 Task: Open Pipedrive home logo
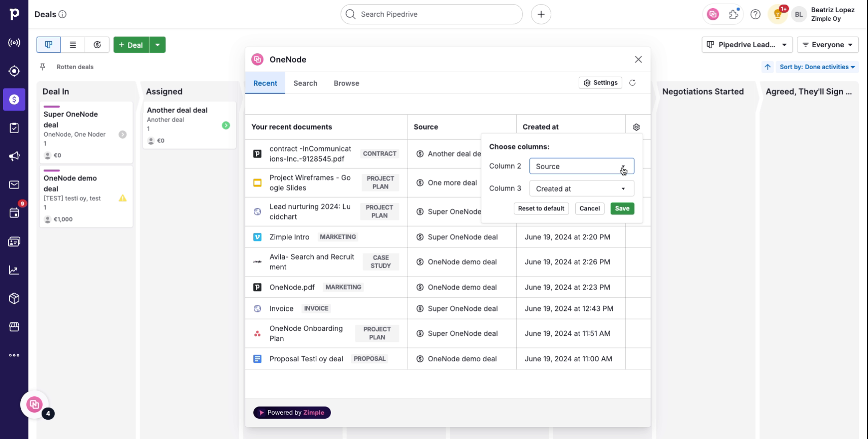[14, 14]
